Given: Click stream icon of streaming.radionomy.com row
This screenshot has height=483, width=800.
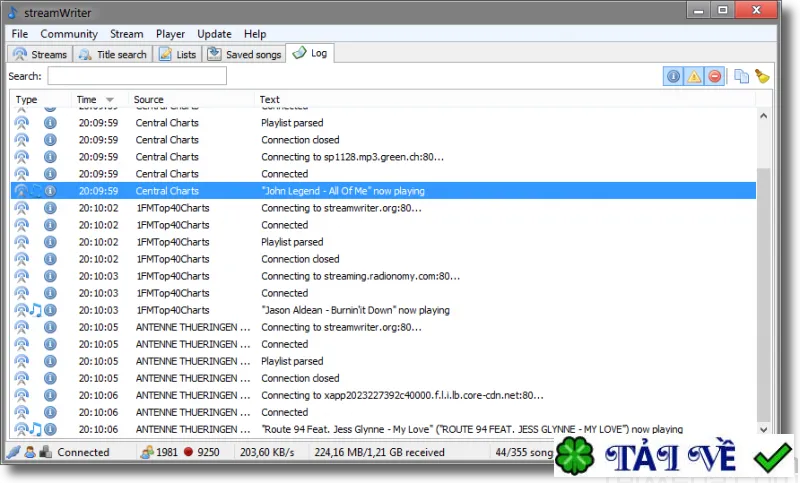Looking at the screenshot, I should [21, 276].
